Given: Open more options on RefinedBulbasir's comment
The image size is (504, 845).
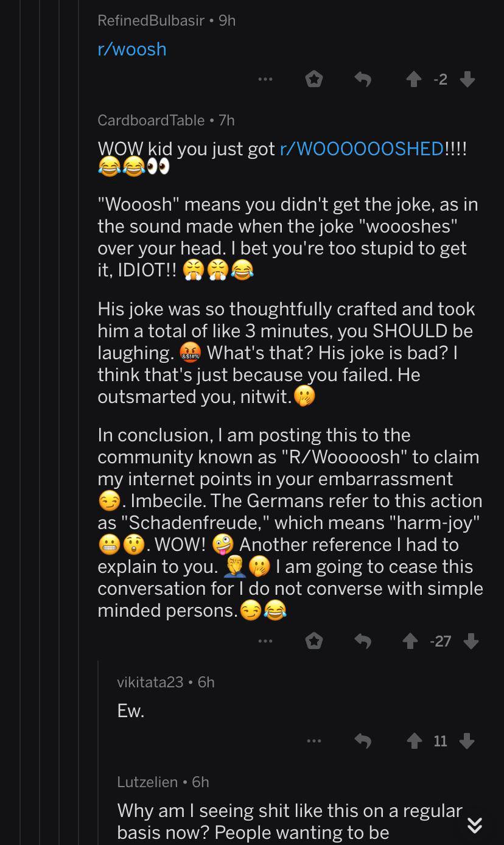Looking at the screenshot, I should coord(265,79).
